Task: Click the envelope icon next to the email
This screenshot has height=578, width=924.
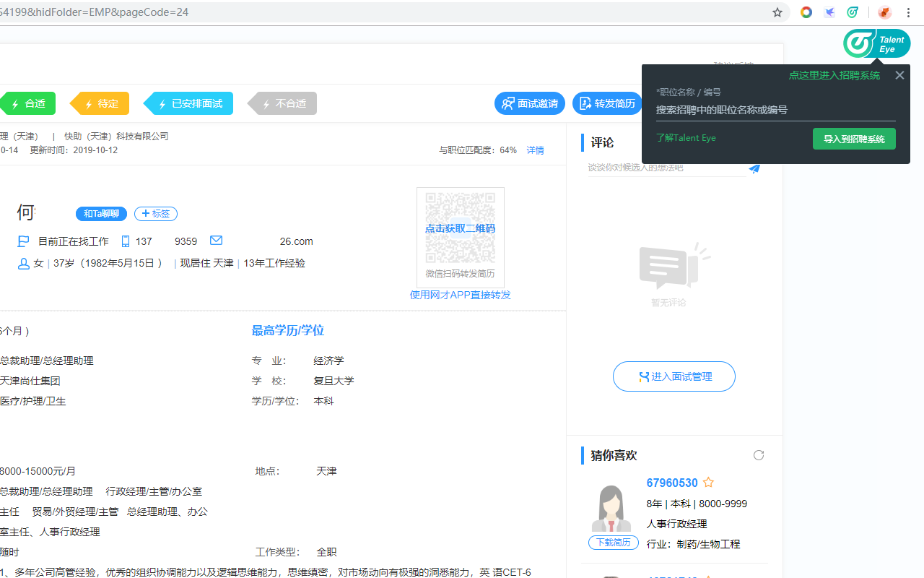Action: click(x=215, y=241)
